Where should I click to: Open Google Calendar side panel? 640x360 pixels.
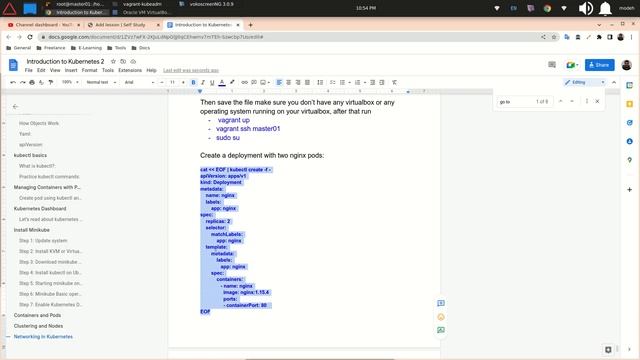[x=629, y=85]
